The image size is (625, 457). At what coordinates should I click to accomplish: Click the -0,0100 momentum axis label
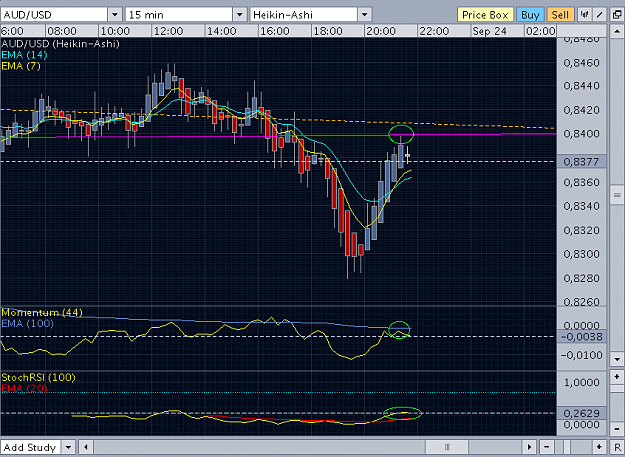click(582, 355)
